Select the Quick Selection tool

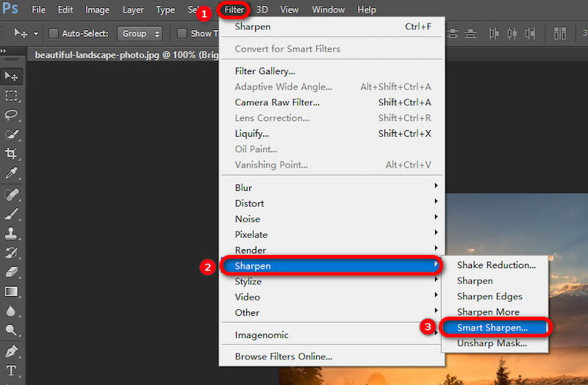[11, 134]
